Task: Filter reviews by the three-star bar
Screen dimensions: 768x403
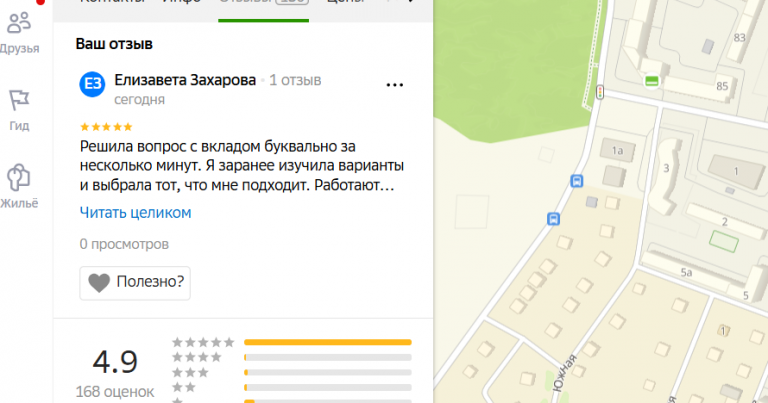Action: pyautogui.click(x=328, y=373)
